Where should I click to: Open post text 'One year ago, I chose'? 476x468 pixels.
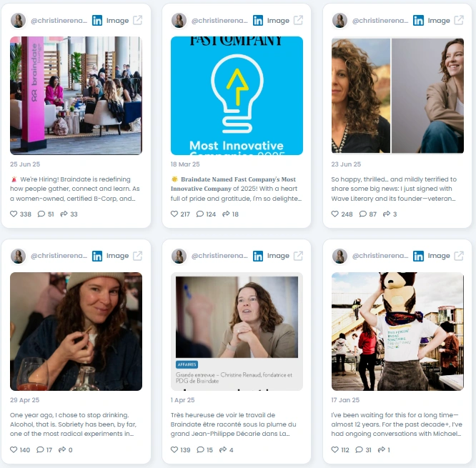(x=73, y=424)
